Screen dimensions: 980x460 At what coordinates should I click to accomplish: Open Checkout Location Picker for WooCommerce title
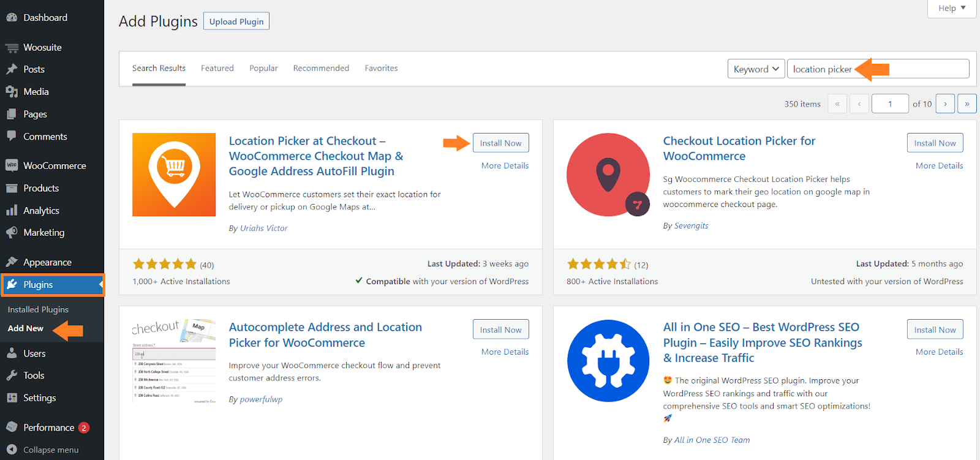coord(739,148)
